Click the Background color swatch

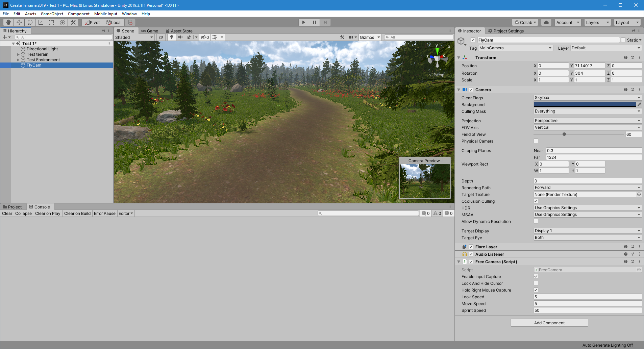click(x=585, y=104)
